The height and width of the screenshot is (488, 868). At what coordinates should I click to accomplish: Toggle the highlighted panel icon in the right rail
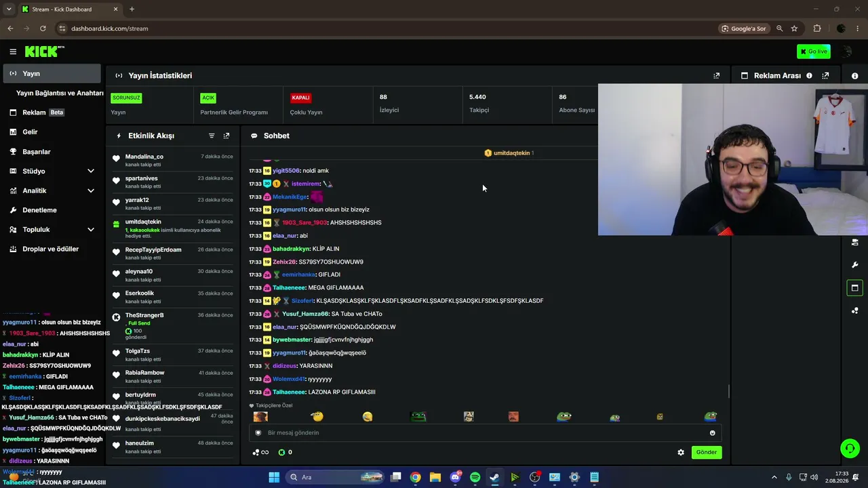point(855,288)
